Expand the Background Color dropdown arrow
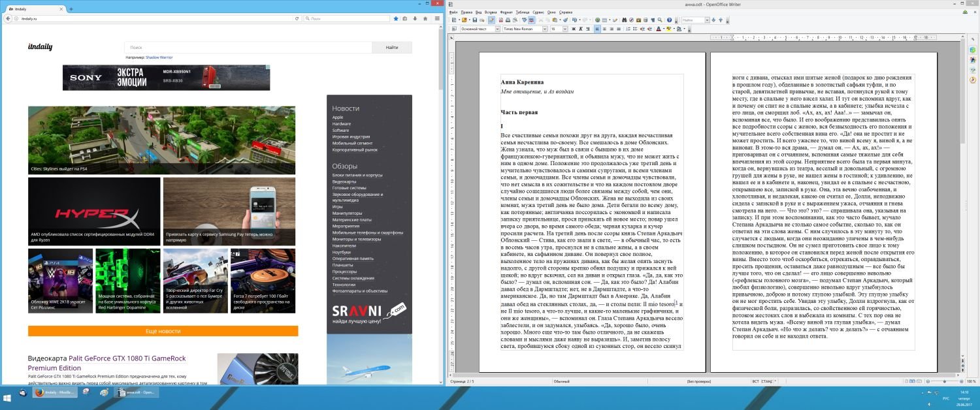 click(684, 29)
